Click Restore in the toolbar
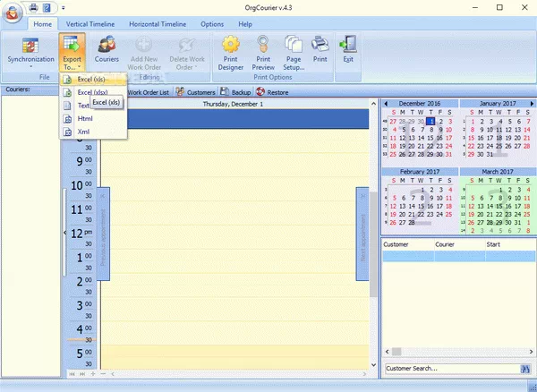This screenshot has height=392, width=537. (272, 91)
